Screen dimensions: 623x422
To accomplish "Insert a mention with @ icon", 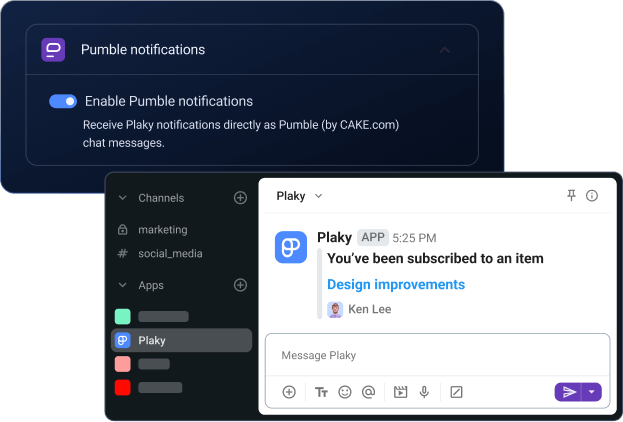I will pyautogui.click(x=368, y=392).
